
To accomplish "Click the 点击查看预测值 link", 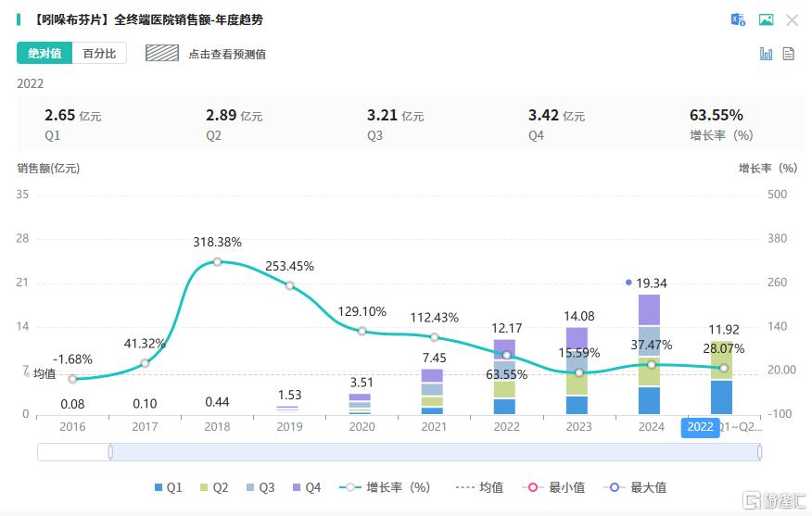I will click(x=227, y=55).
